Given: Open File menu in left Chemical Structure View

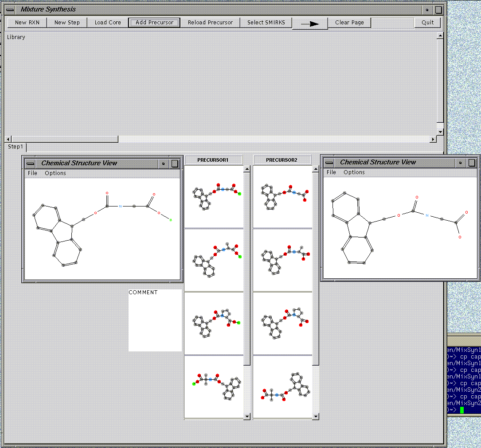Looking at the screenshot, I should pos(32,173).
